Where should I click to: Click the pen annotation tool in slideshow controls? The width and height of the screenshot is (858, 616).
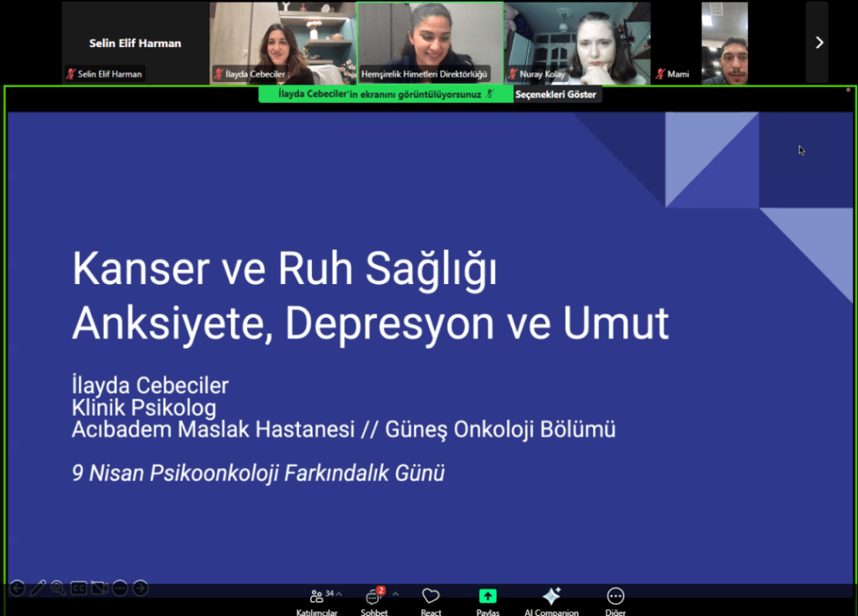(38, 588)
